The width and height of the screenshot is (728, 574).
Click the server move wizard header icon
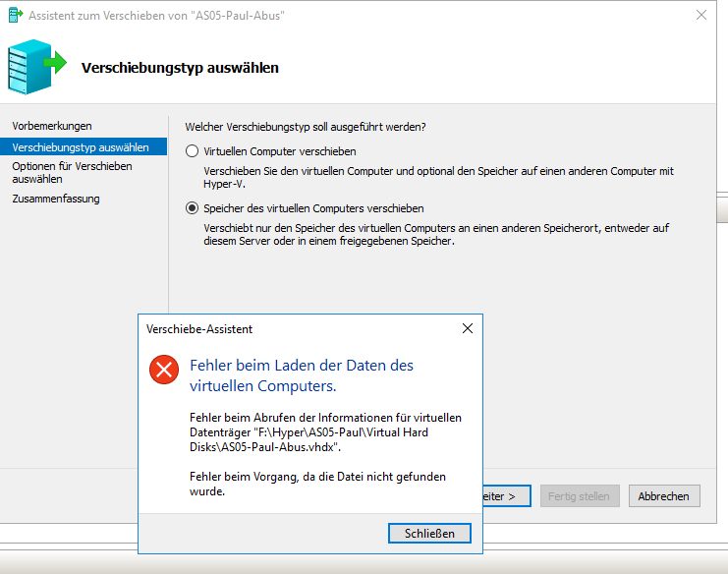36,67
